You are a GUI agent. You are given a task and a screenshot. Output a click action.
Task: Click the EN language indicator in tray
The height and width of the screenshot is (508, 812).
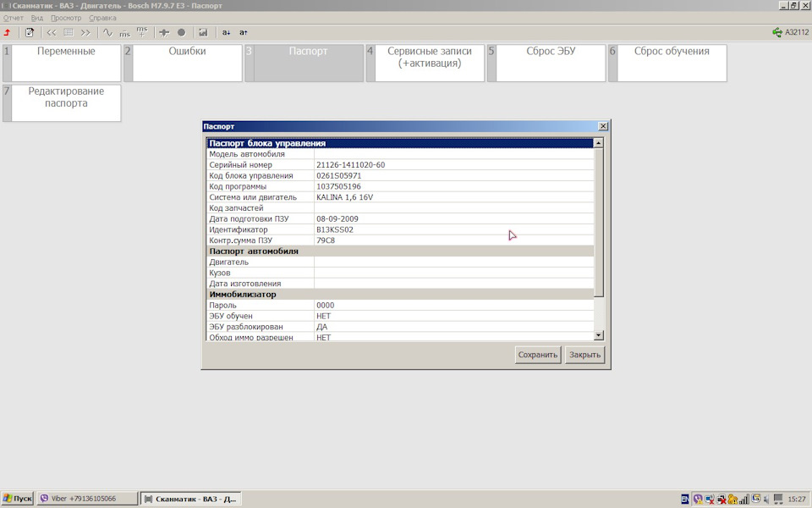(x=684, y=500)
